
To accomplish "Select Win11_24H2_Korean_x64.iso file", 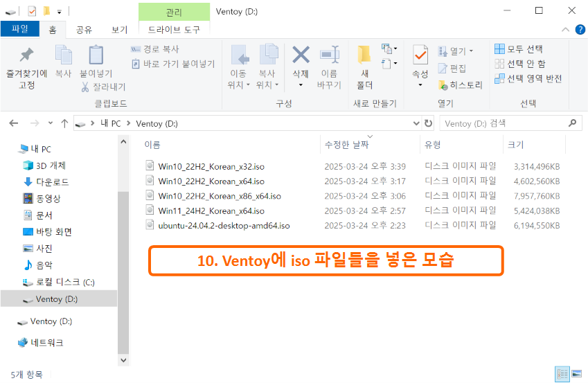I will point(211,211).
